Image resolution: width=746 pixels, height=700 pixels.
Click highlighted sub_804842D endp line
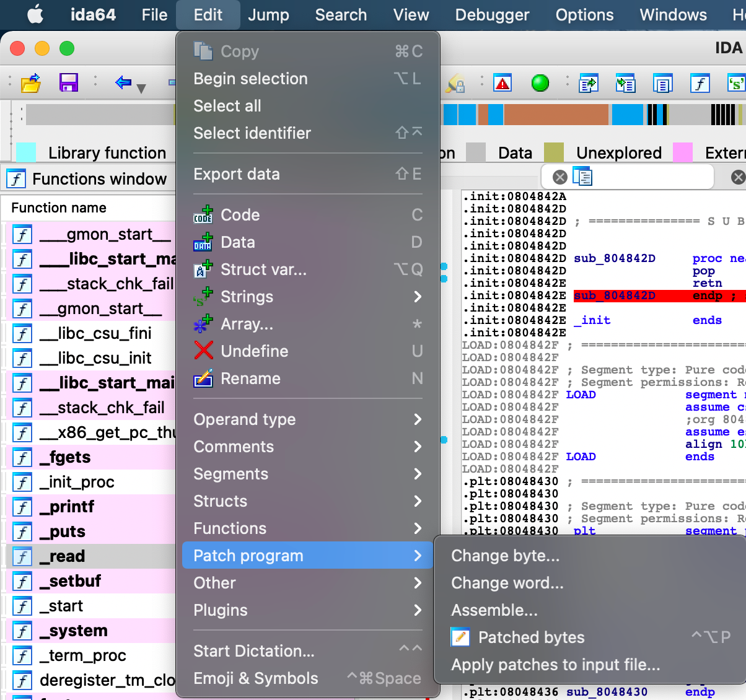pos(659,295)
